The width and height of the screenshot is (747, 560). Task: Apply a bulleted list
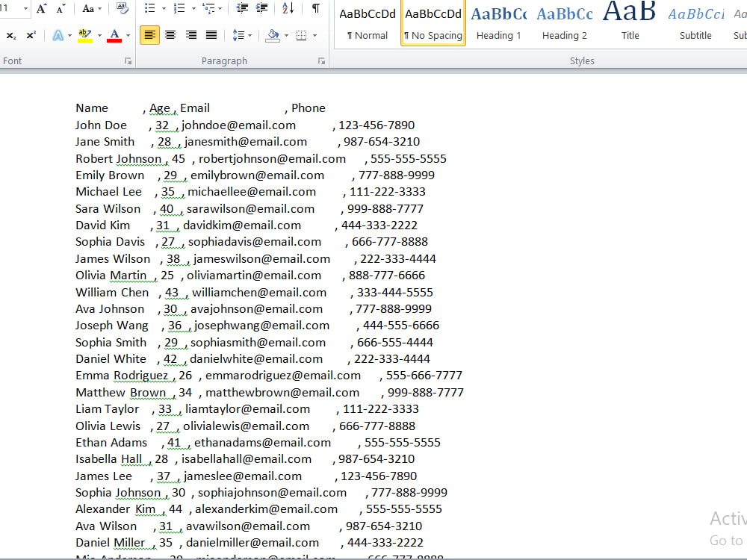149,8
